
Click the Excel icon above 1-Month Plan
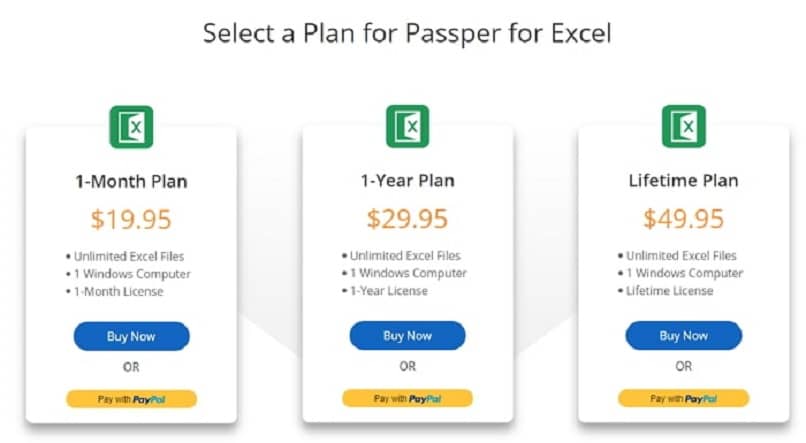pyautogui.click(x=131, y=127)
